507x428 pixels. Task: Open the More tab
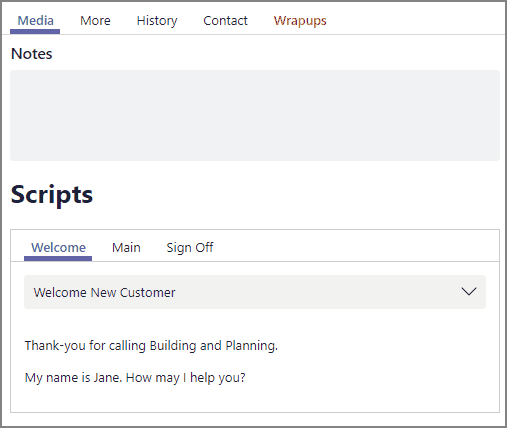click(x=95, y=21)
